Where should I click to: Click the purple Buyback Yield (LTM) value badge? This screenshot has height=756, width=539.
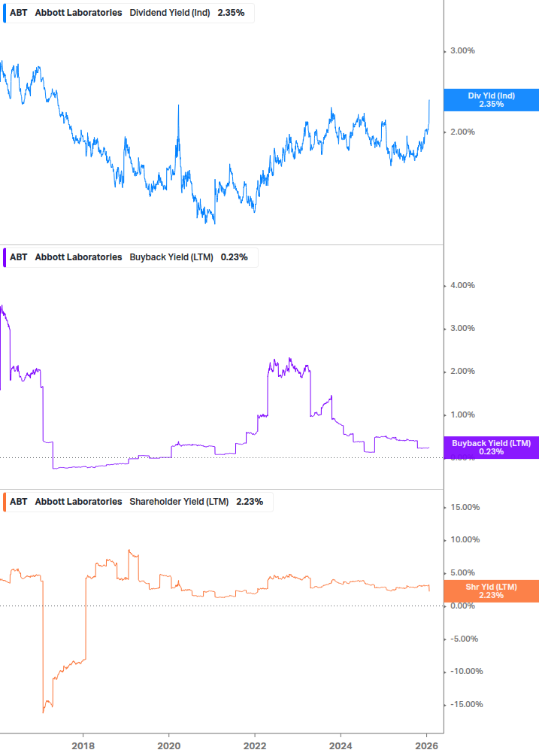point(492,448)
